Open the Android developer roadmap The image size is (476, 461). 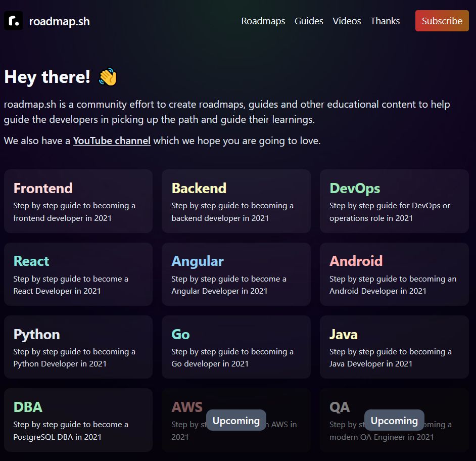[394, 273]
